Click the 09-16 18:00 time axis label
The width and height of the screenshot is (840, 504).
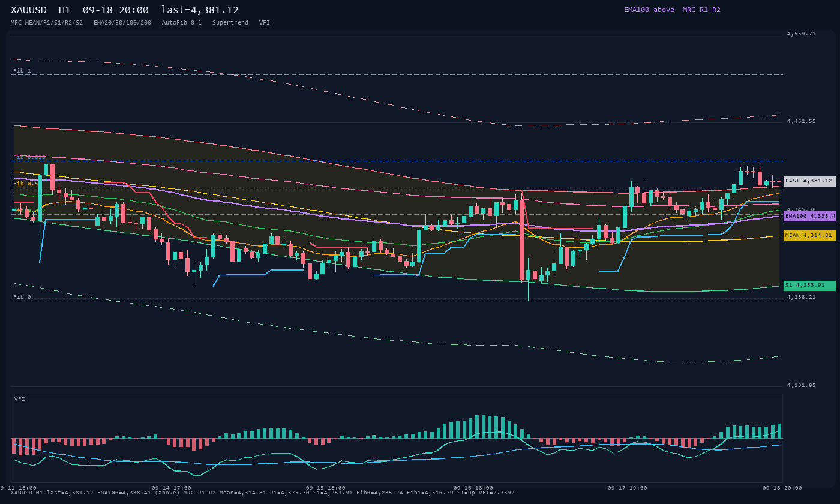click(x=473, y=488)
